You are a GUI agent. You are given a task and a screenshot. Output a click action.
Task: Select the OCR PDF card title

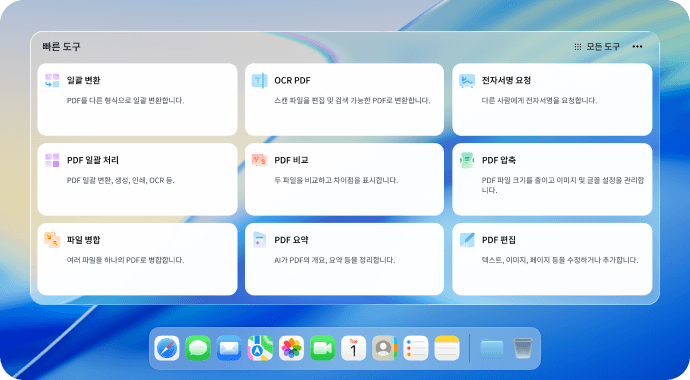292,80
